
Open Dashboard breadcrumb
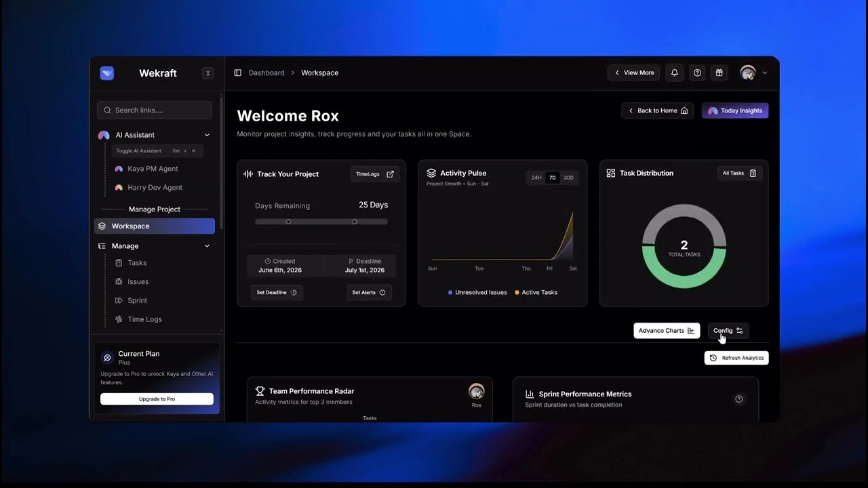pos(267,73)
